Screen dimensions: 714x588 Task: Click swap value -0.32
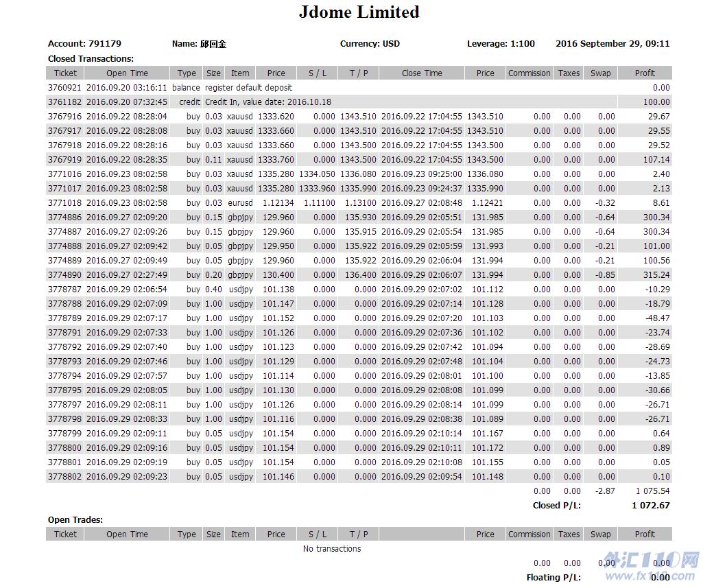coord(605,203)
